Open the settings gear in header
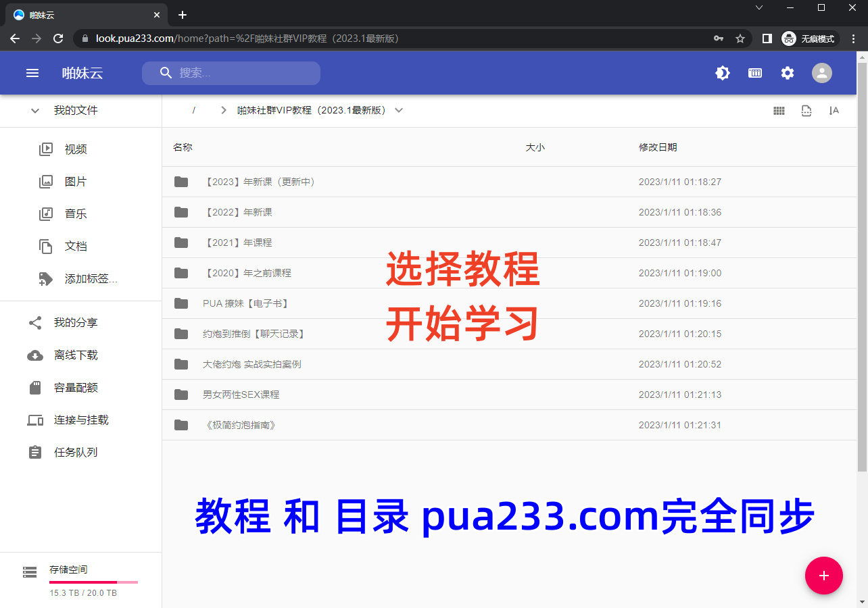The height and width of the screenshot is (608, 868). (788, 73)
